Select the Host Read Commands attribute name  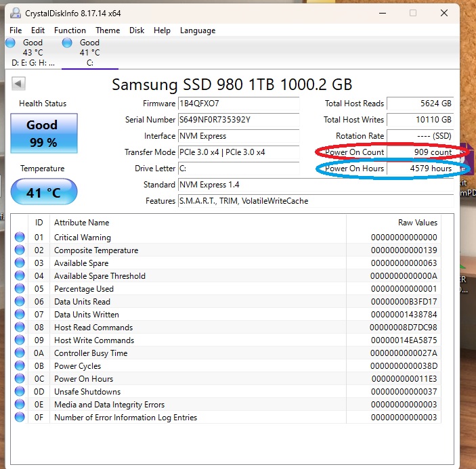[x=93, y=328]
